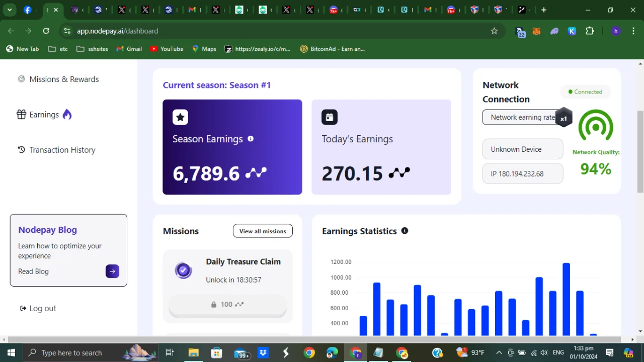Click the green network signal icon
The height and width of the screenshot is (362, 644).
click(x=596, y=126)
